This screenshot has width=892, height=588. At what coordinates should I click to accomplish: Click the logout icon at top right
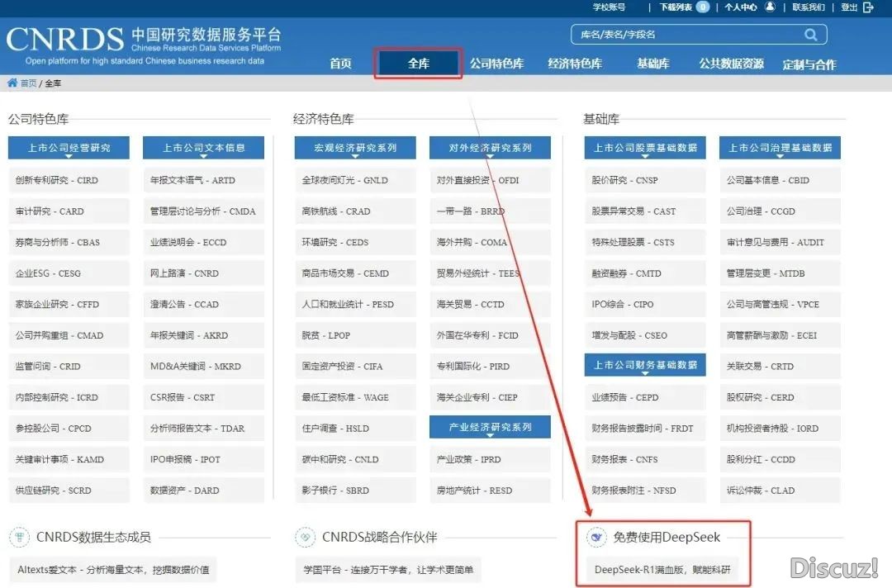point(868,7)
